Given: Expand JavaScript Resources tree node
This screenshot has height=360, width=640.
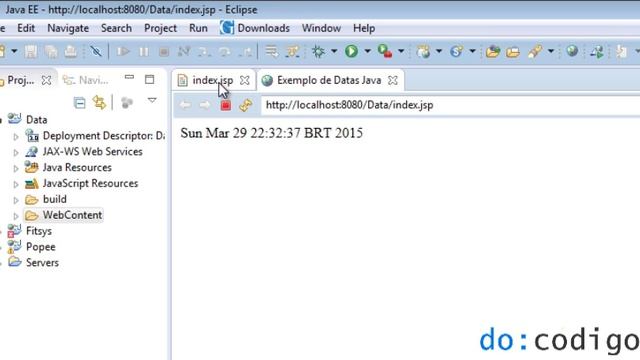Looking at the screenshot, I should [x=16, y=184].
